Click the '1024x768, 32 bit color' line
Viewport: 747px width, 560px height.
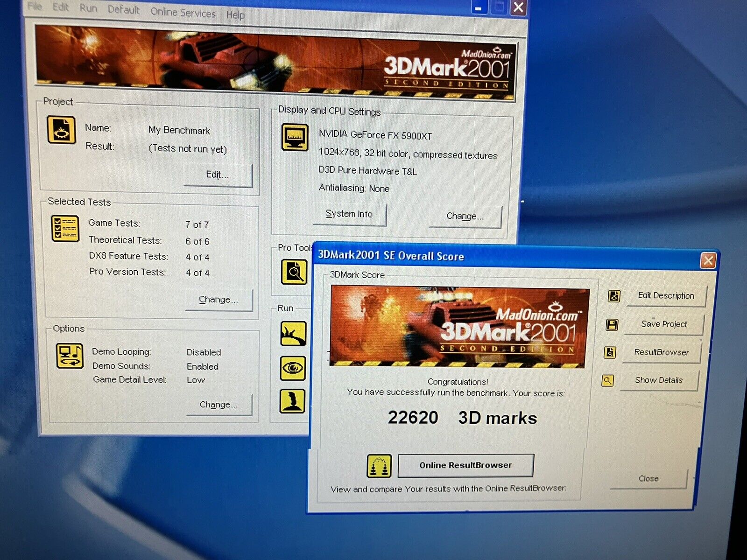tap(408, 154)
